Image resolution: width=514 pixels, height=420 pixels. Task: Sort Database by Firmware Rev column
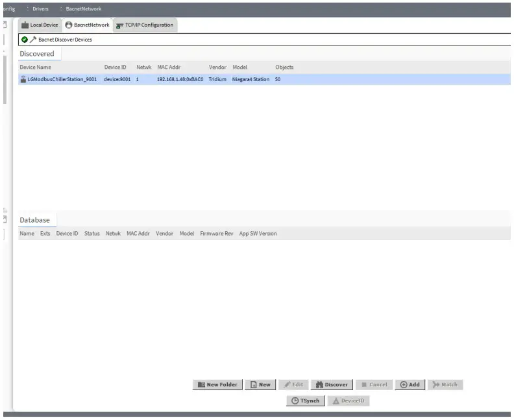(217, 234)
